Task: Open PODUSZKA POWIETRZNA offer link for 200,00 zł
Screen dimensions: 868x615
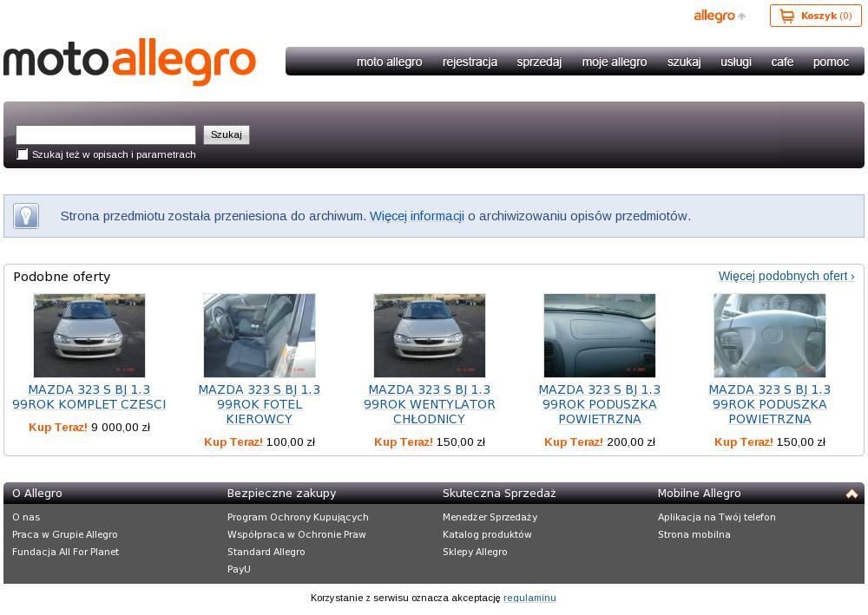Action: (x=600, y=404)
